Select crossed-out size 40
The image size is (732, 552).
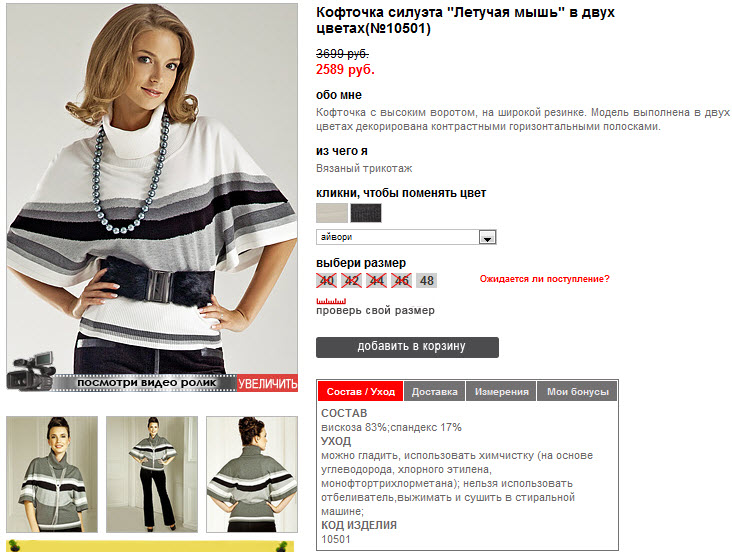326,281
